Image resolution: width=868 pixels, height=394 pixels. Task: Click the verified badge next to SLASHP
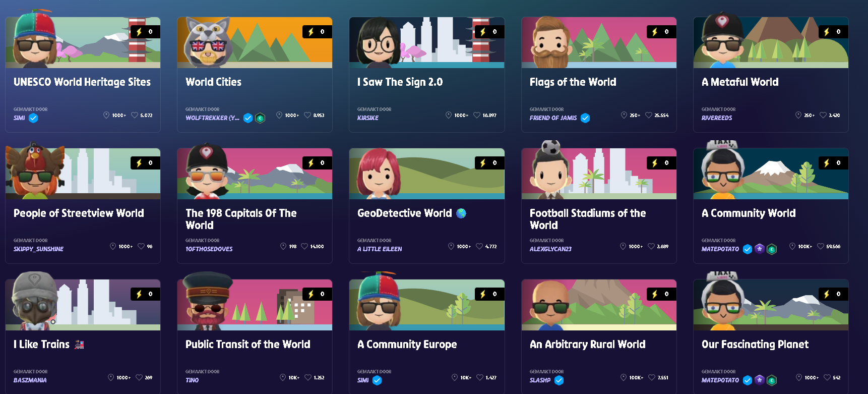559,380
